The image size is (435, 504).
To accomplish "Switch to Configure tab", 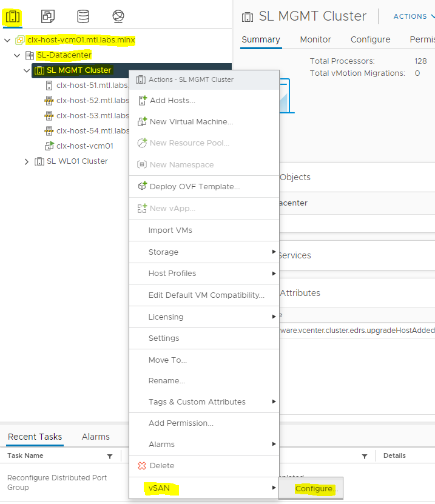I will tap(370, 39).
